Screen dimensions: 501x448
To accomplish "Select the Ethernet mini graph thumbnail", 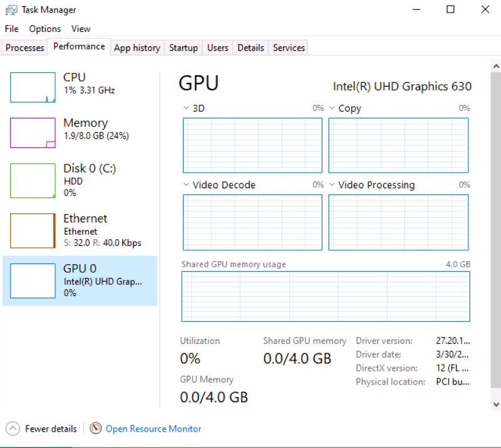I will pos(33,230).
